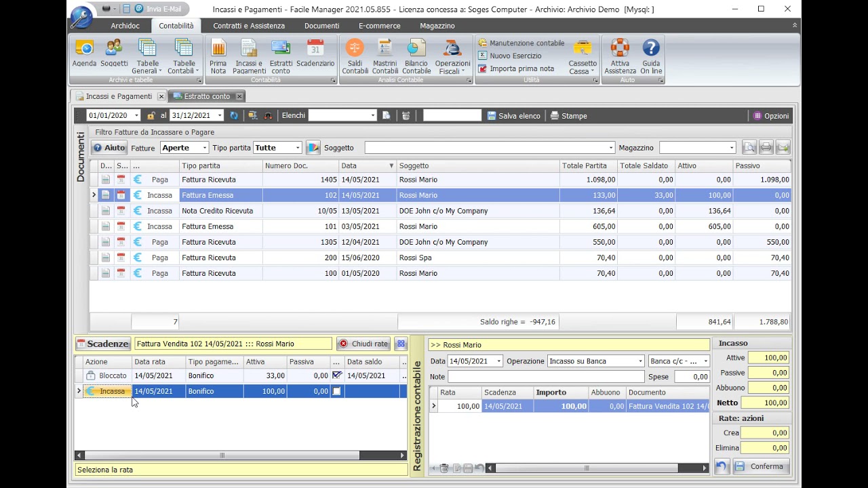Switch to Estratto conto document tab

click(x=207, y=96)
